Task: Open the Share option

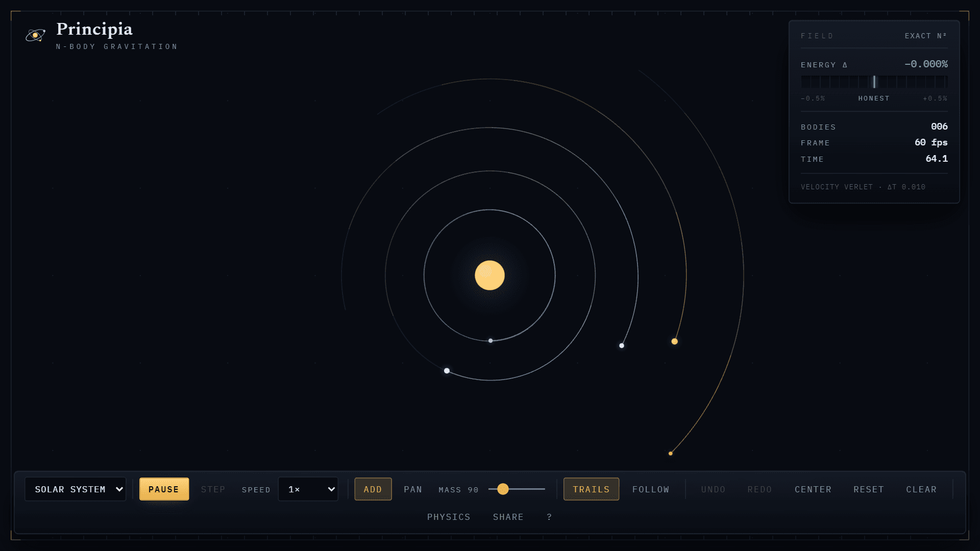Action: pos(508,517)
